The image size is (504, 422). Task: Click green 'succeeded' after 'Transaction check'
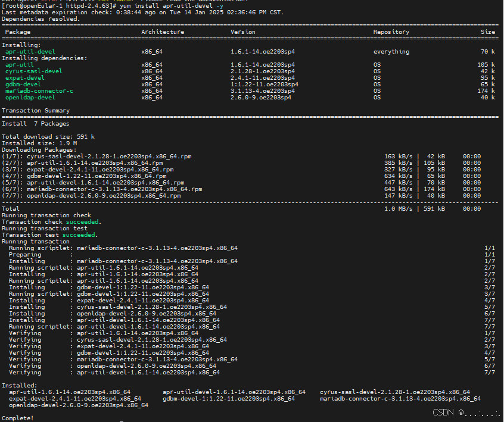(82, 222)
